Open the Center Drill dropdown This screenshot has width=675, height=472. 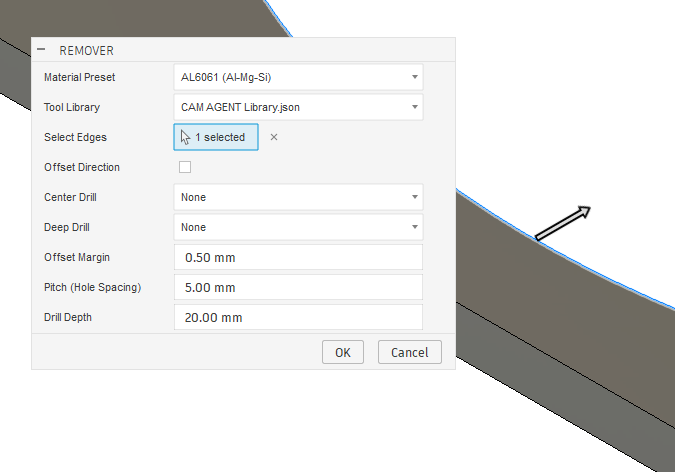(x=298, y=197)
